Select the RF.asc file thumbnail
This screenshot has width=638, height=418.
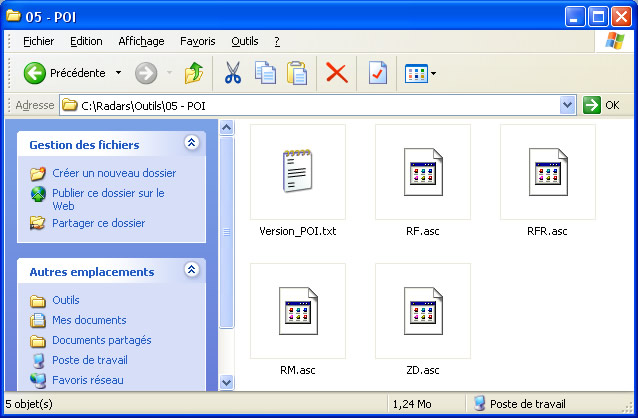(423, 172)
